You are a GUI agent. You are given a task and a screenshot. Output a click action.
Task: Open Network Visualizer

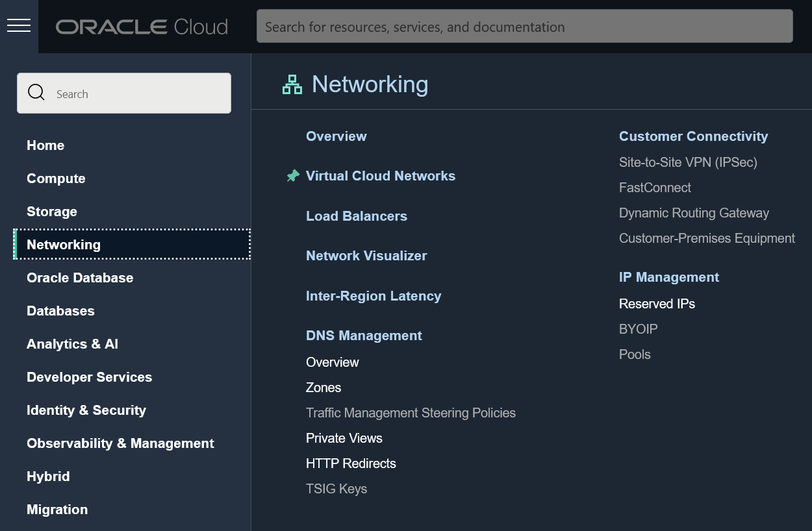click(366, 256)
